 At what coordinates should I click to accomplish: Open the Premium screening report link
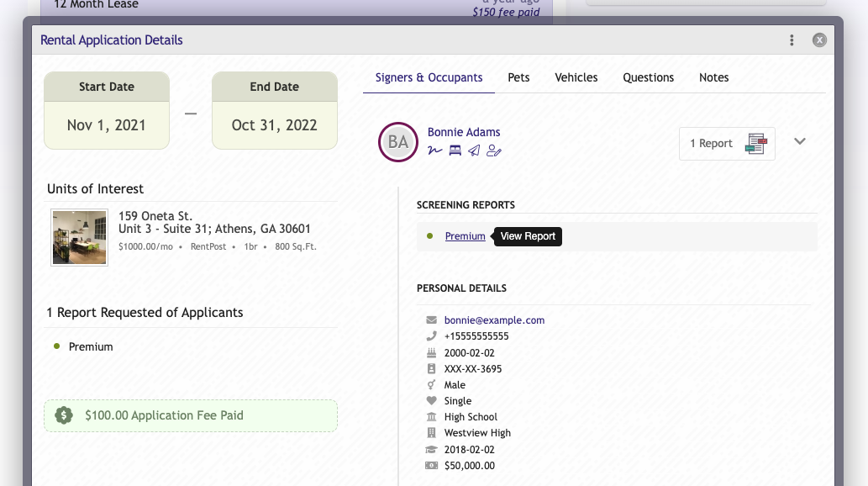point(465,236)
